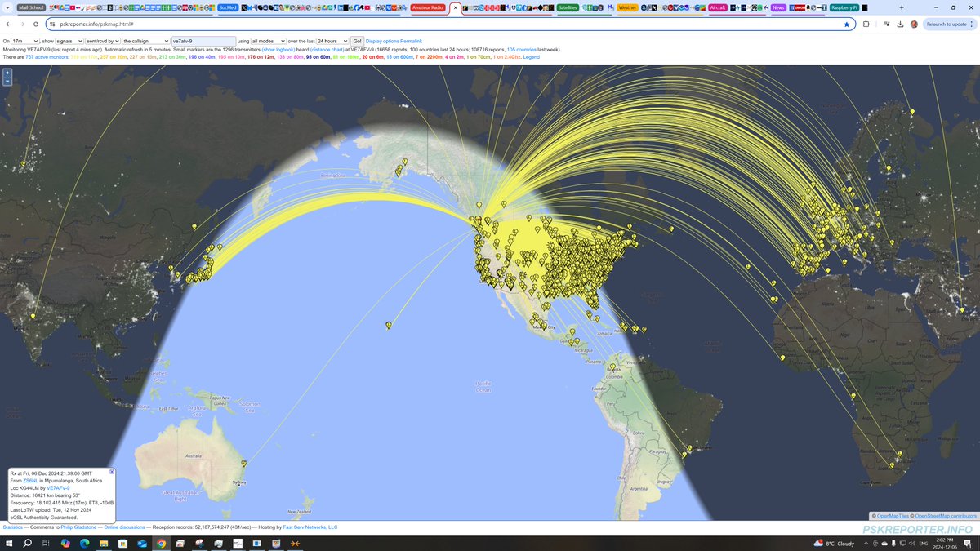Reload the PSKReporter page
This screenshot has width=980, height=551.
click(x=36, y=24)
